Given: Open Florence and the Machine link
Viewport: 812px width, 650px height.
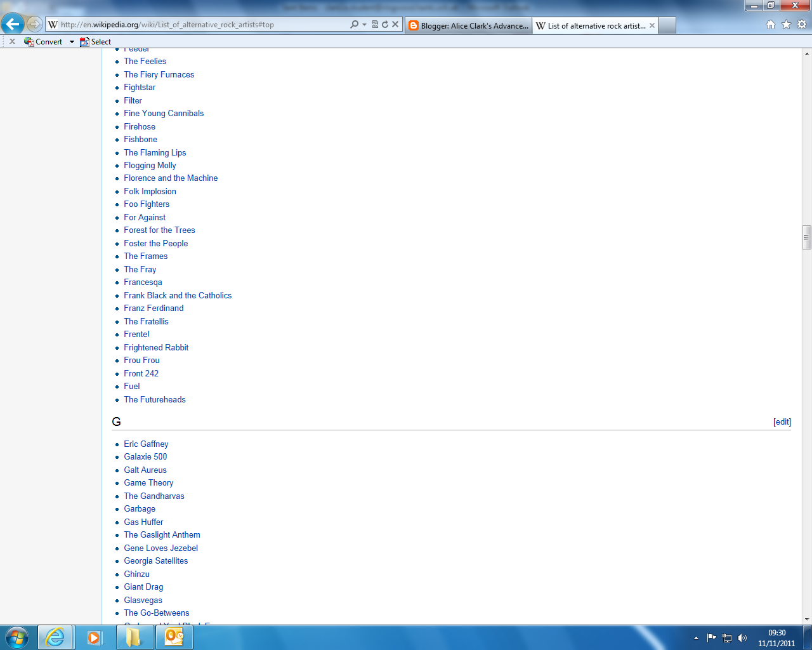Looking at the screenshot, I should pyautogui.click(x=171, y=178).
